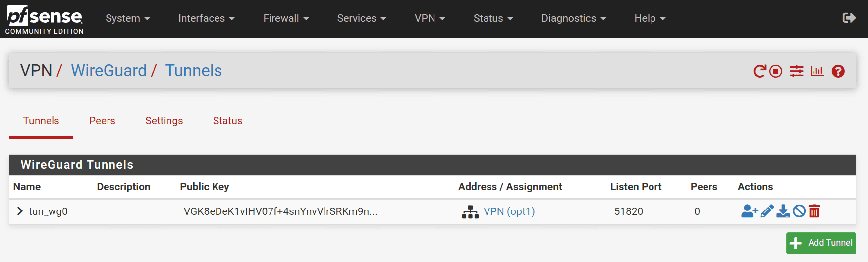The height and width of the screenshot is (262, 868).
Task: Click the restart service icon
Action: tap(759, 71)
